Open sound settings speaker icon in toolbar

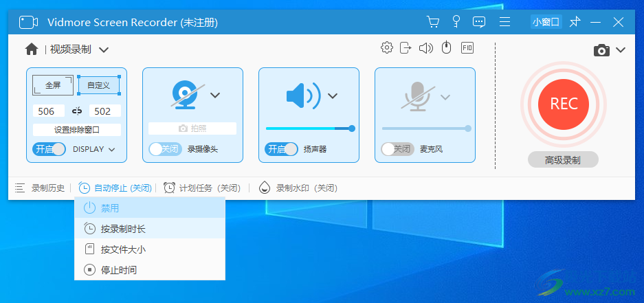point(426,48)
